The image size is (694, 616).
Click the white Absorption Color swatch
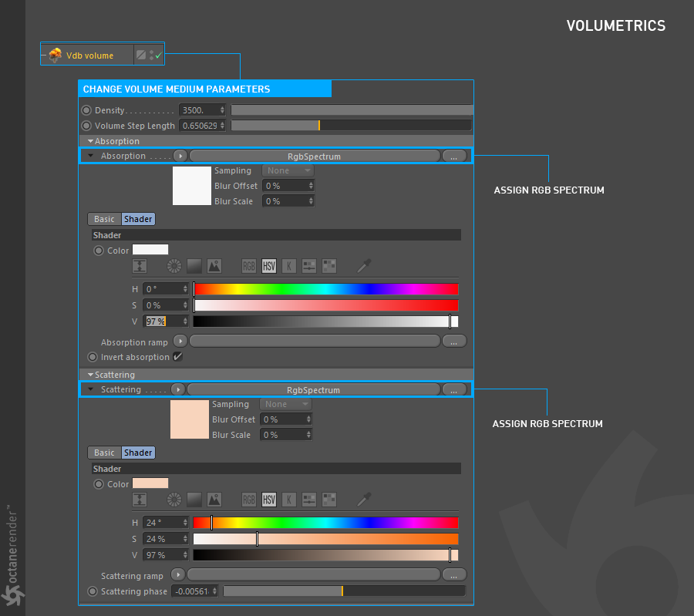click(x=150, y=250)
